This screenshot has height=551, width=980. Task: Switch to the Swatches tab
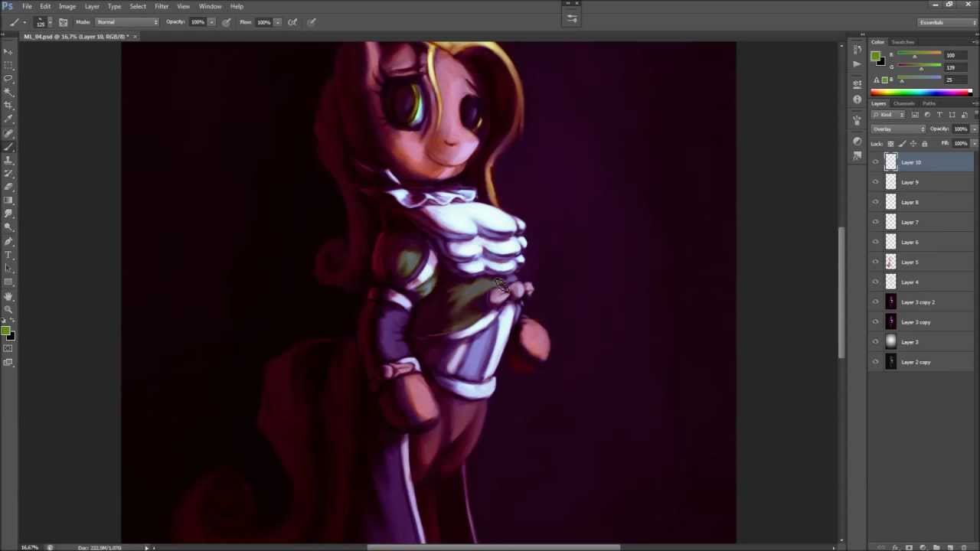pyautogui.click(x=903, y=42)
